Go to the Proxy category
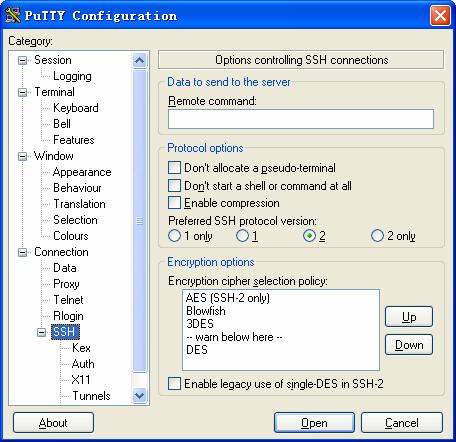The width and height of the screenshot is (456, 442). coord(66,284)
